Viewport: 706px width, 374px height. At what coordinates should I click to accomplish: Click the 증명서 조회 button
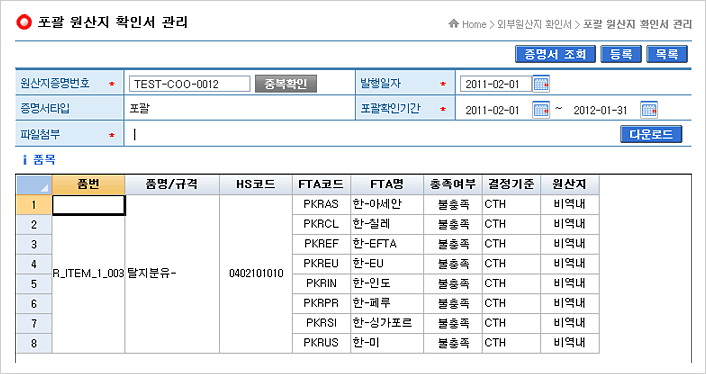click(x=556, y=54)
